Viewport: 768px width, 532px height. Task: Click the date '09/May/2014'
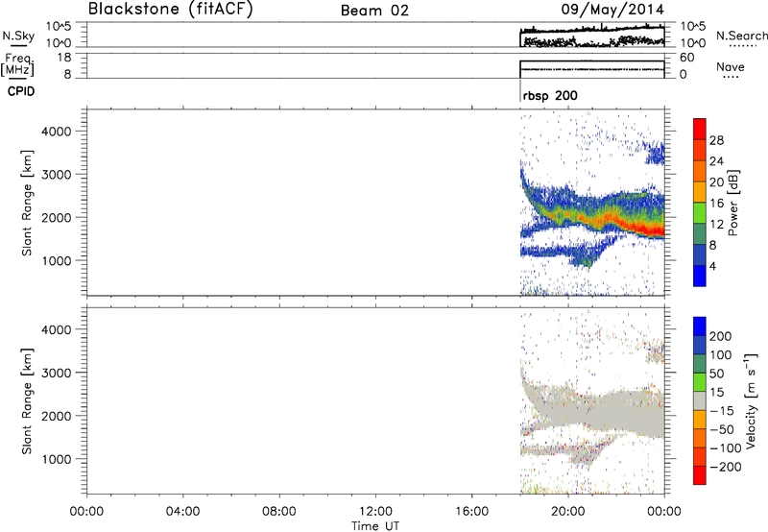[612, 10]
